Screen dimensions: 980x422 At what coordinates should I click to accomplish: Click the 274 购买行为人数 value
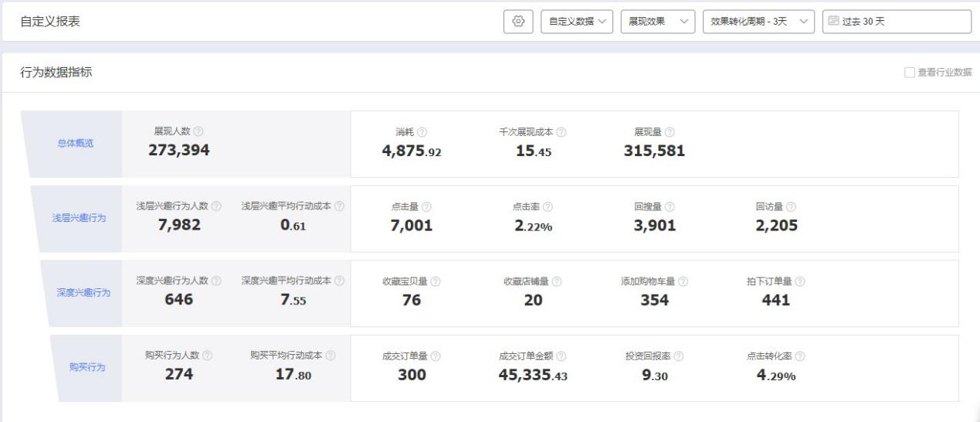(x=178, y=374)
